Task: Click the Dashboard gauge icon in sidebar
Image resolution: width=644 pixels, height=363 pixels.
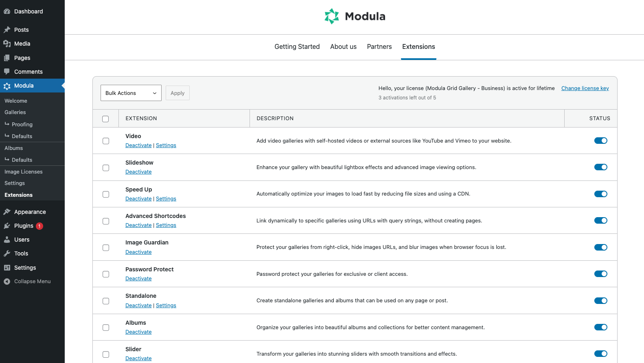Action: coord(7,11)
